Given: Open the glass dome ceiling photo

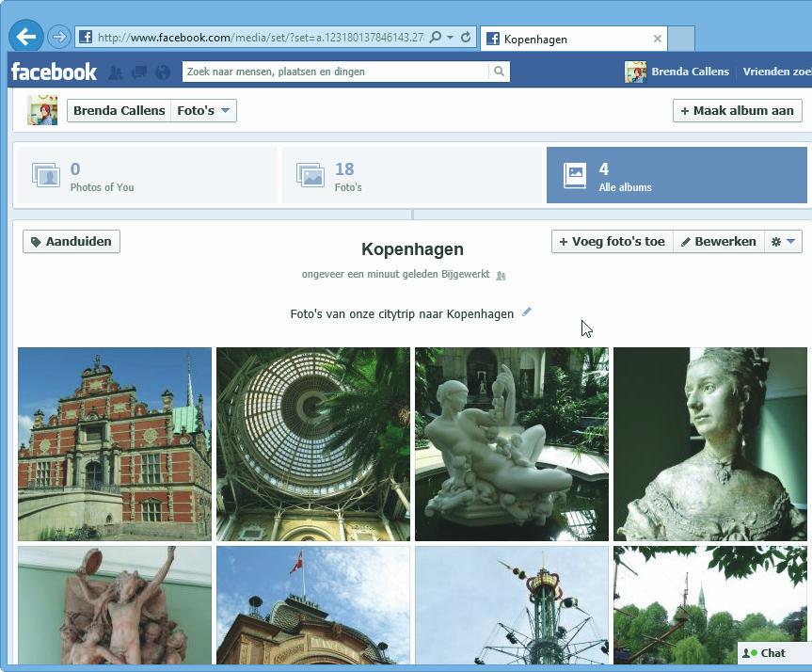Looking at the screenshot, I should point(313,444).
